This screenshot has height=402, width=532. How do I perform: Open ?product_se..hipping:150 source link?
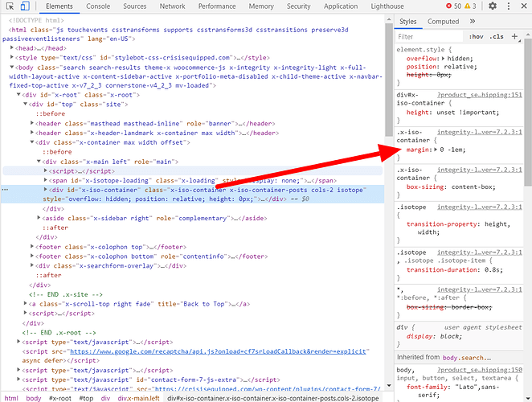click(x=480, y=370)
